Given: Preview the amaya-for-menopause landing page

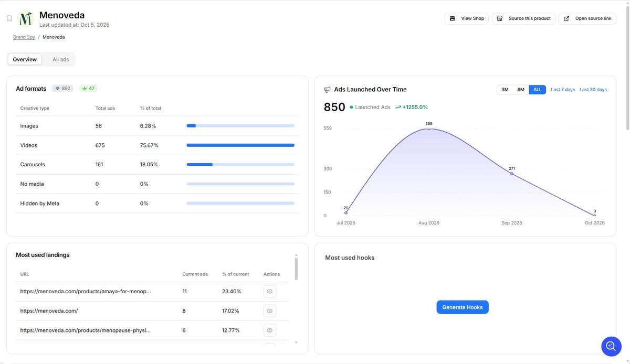Looking at the screenshot, I should [269, 292].
